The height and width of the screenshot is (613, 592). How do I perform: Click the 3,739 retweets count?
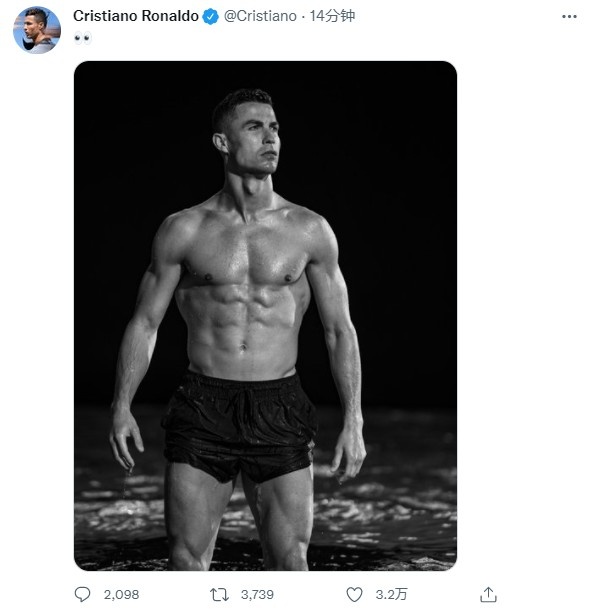257,595
